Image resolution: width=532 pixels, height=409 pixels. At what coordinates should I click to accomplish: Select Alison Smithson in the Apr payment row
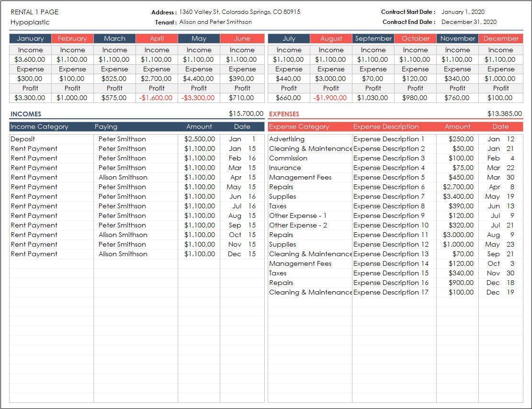(123, 178)
